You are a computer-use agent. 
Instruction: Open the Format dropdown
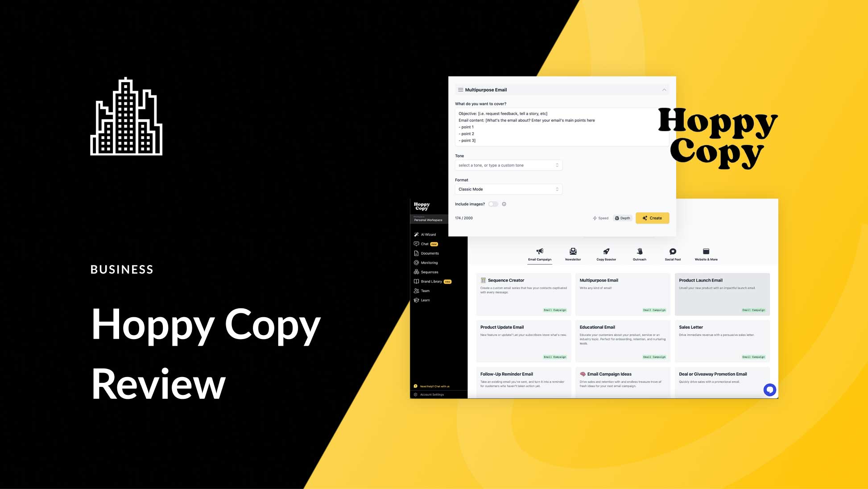tap(508, 189)
